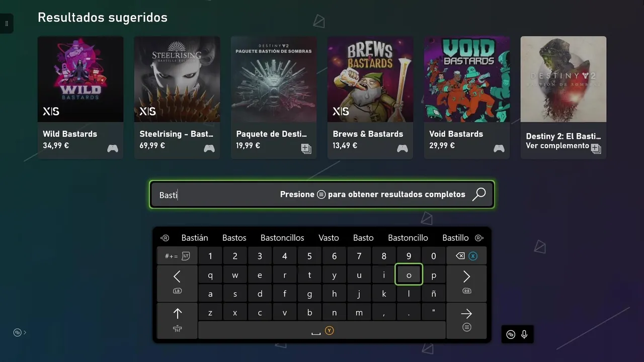Tap the letter e key

260,275
